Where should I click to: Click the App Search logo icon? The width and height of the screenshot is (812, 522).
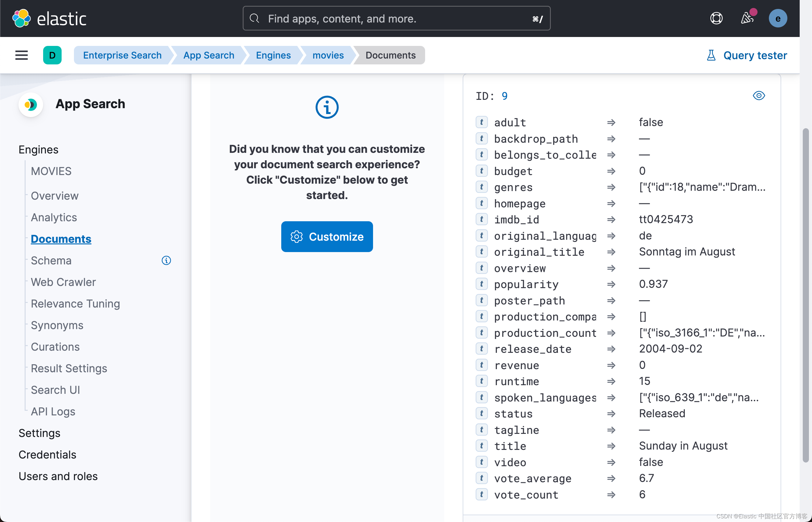[30, 104]
